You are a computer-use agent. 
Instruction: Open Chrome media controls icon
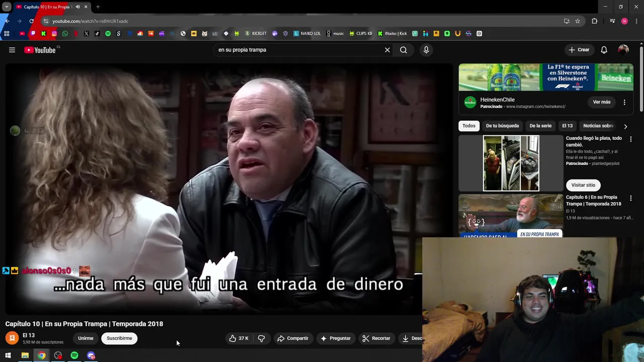click(612, 21)
